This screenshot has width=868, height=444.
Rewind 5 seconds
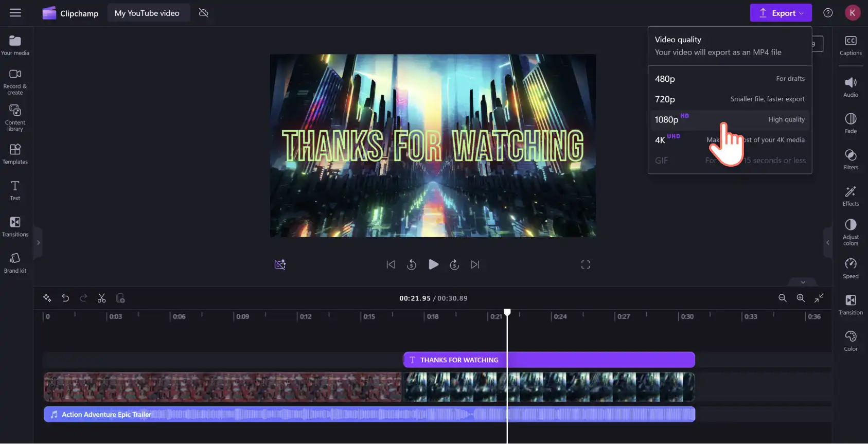[412, 264]
